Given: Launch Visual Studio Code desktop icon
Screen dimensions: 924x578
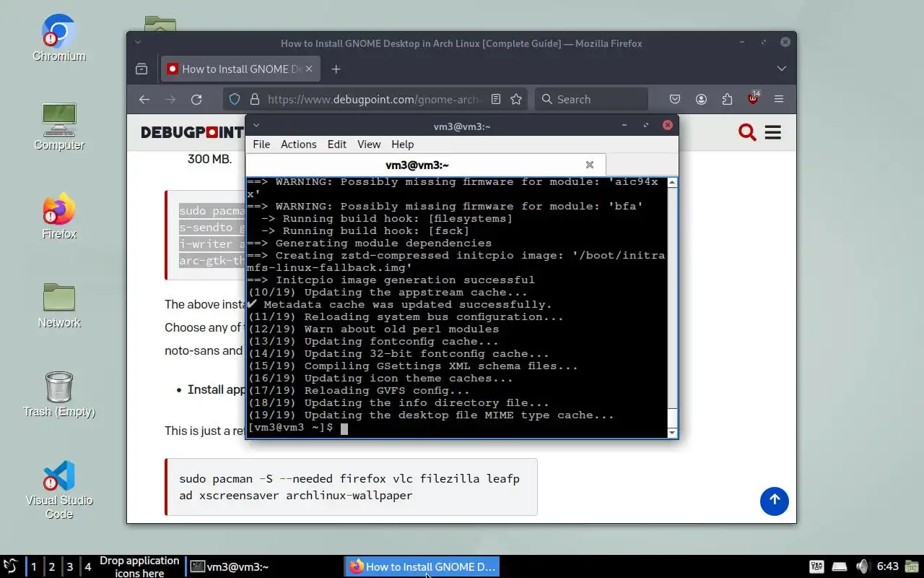Looking at the screenshot, I should 58,490.
